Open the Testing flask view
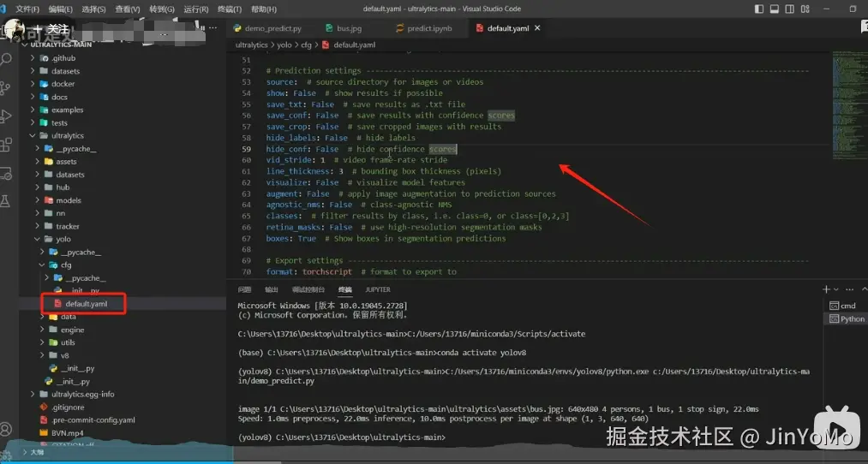 point(5,201)
